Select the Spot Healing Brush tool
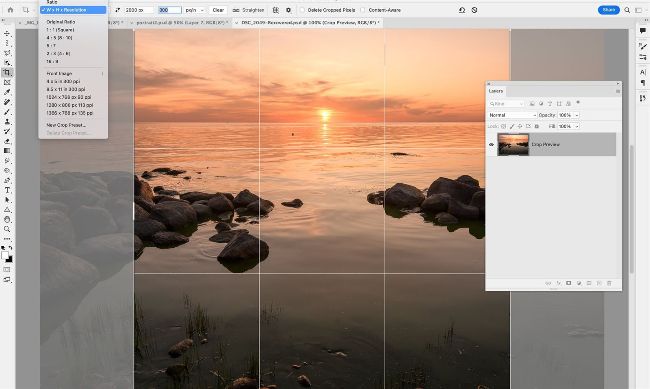Viewport: 650px width, 389px height. [x=7, y=102]
